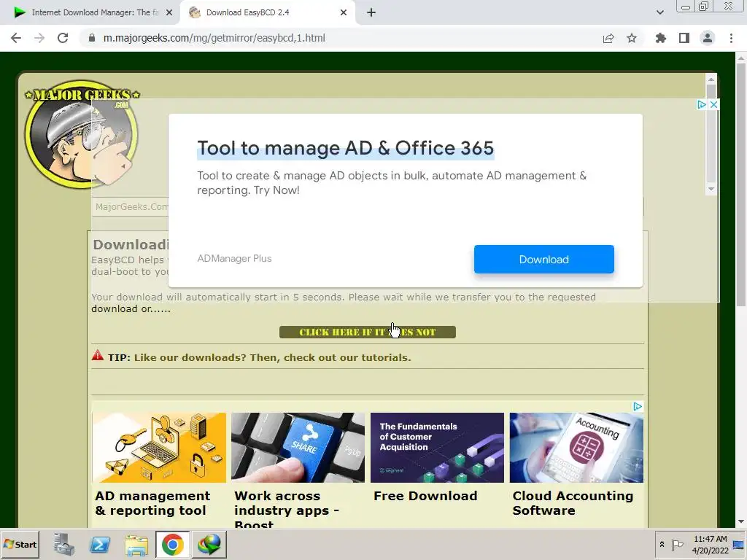The image size is (747, 560).
Task: Select the Download EasyBCD 2.4 tab
Action: [267, 12]
